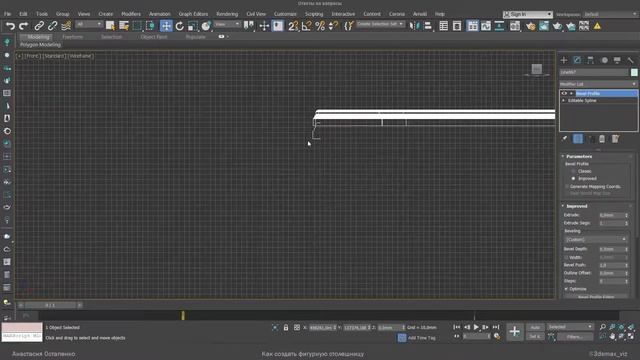The image size is (640, 360).
Task: Toggle Bevel Profile modifier eye visibility
Action: click(x=564, y=93)
